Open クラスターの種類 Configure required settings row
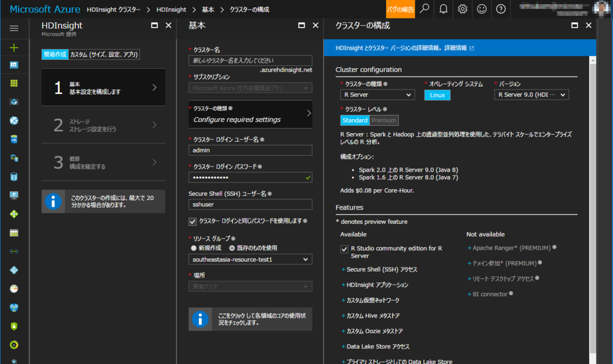This screenshot has height=364, width=613. pos(250,114)
